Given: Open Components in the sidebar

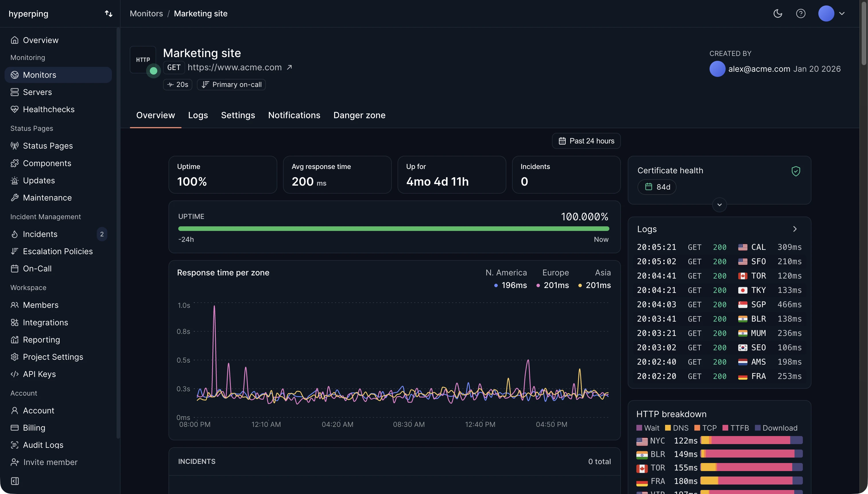Looking at the screenshot, I should coord(58,163).
